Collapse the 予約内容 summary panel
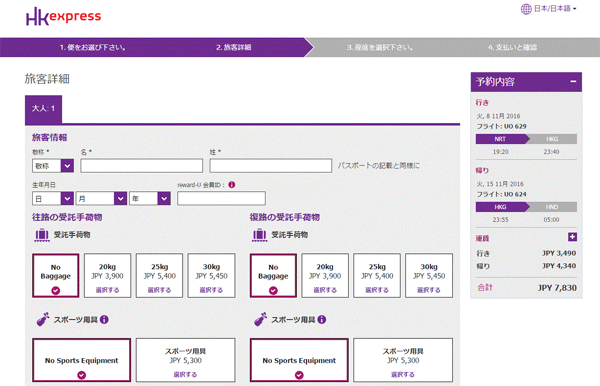 [x=573, y=81]
